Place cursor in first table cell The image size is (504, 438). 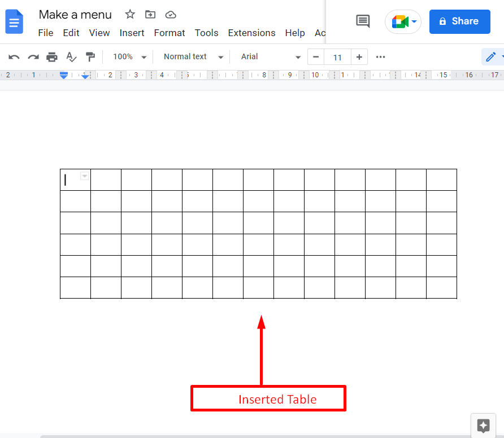click(75, 180)
